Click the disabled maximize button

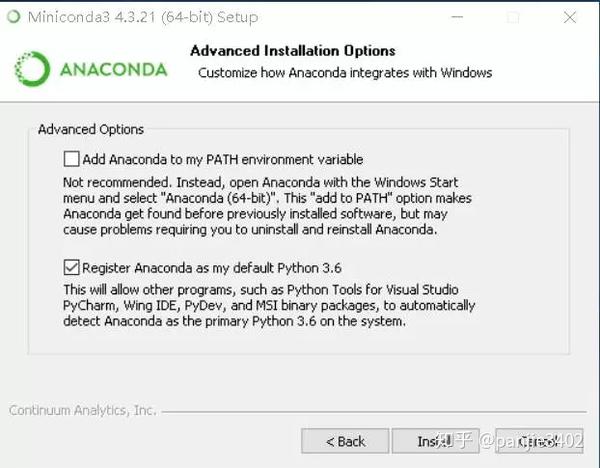513,17
